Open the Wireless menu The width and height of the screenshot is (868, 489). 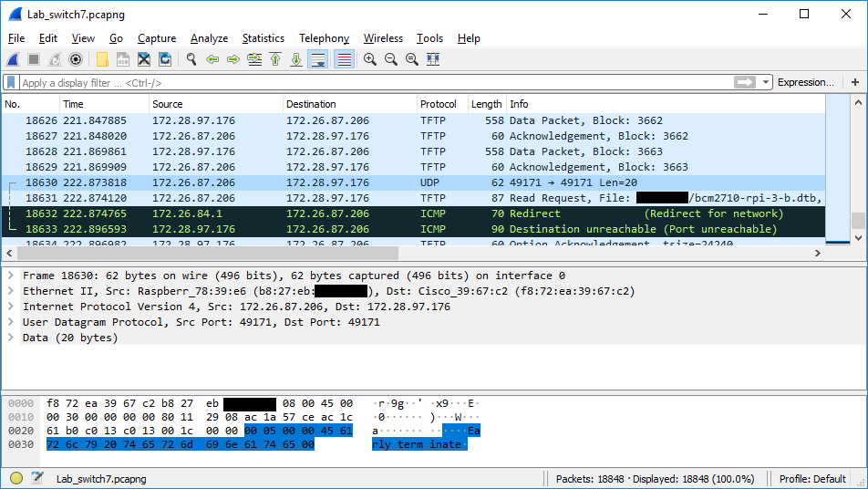click(x=383, y=38)
